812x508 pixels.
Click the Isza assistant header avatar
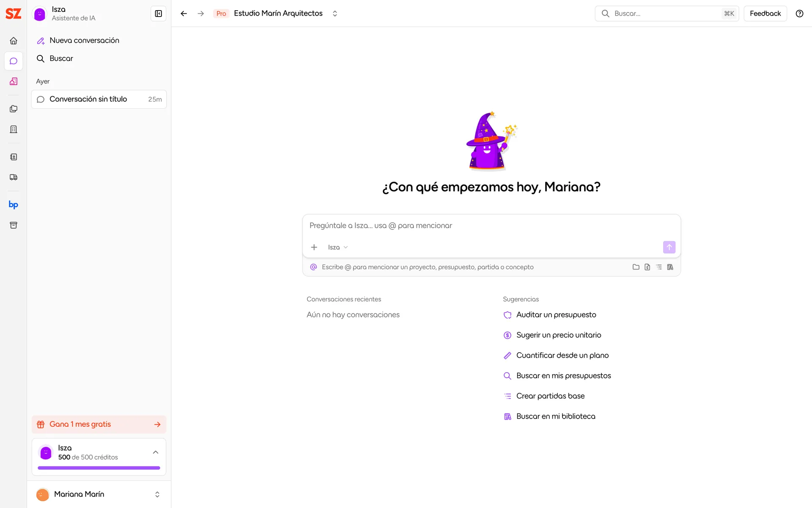point(40,14)
